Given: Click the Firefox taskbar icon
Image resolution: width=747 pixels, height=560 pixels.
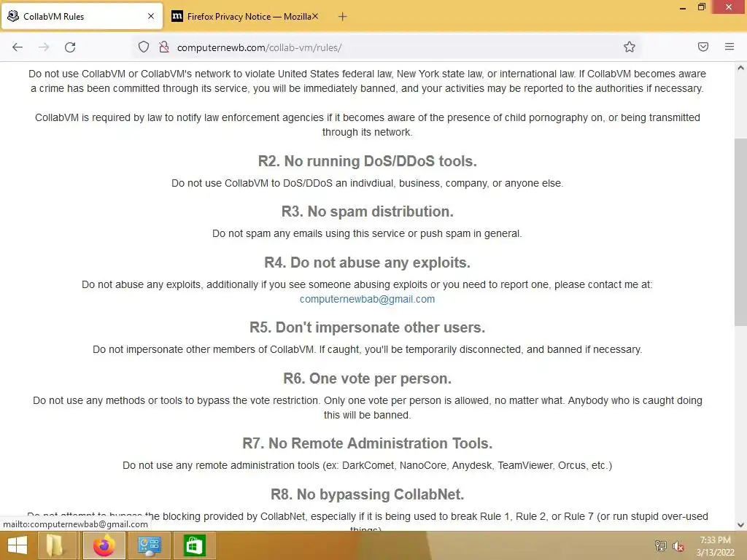Looking at the screenshot, I should [104, 545].
